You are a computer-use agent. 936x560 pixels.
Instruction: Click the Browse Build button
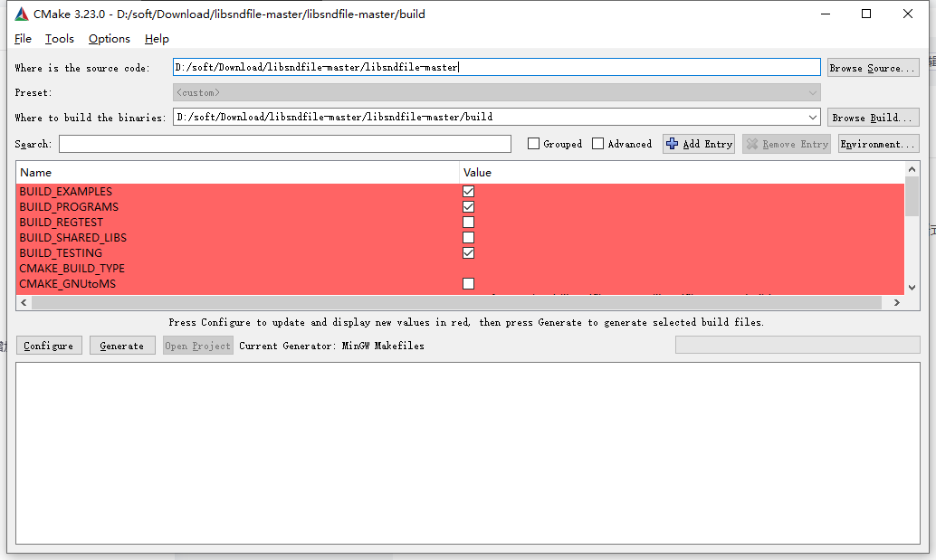[x=873, y=118]
